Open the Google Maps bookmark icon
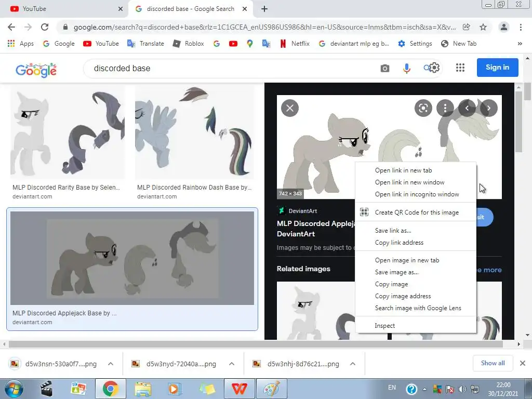 pos(250,44)
